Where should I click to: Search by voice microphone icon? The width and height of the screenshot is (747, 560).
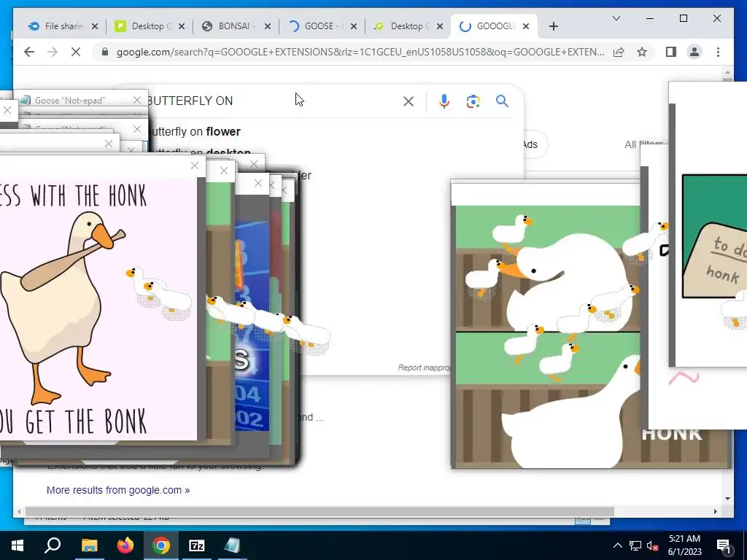(x=444, y=101)
